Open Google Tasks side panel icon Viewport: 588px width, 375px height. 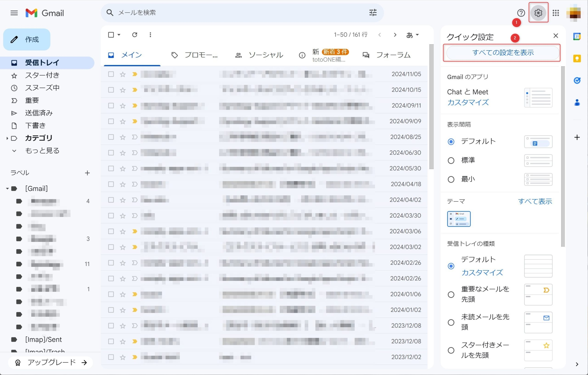tap(577, 80)
